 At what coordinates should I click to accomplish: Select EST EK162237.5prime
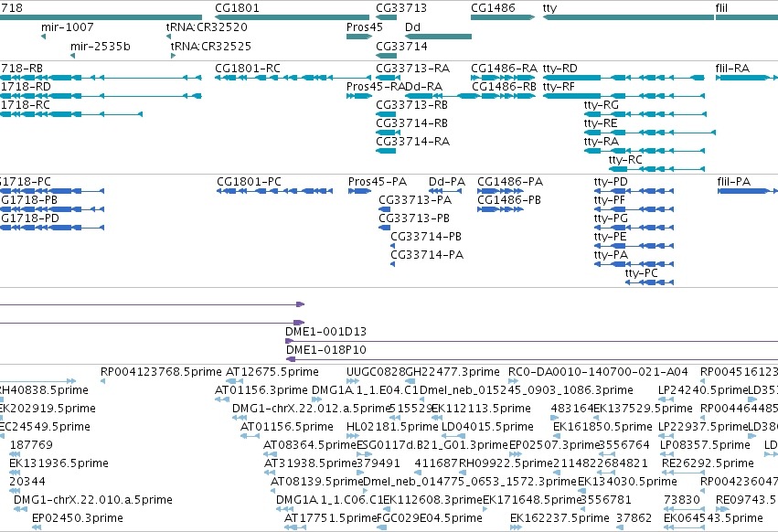[x=516, y=527]
